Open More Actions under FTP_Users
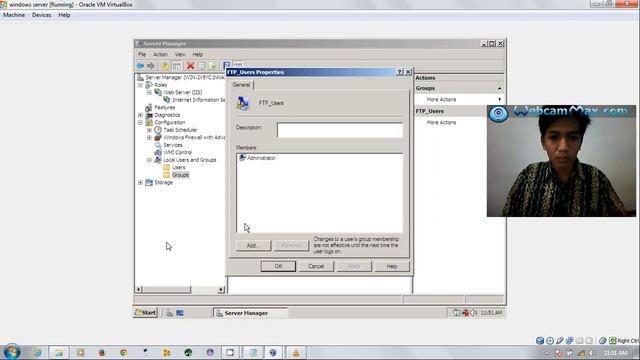 (x=441, y=122)
